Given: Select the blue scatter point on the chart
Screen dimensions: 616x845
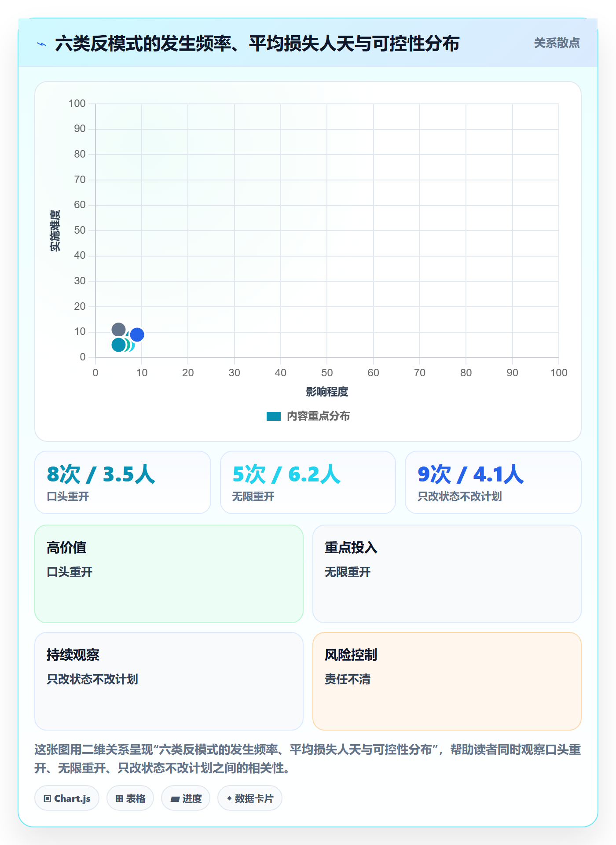Looking at the screenshot, I should (x=137, y=334).
